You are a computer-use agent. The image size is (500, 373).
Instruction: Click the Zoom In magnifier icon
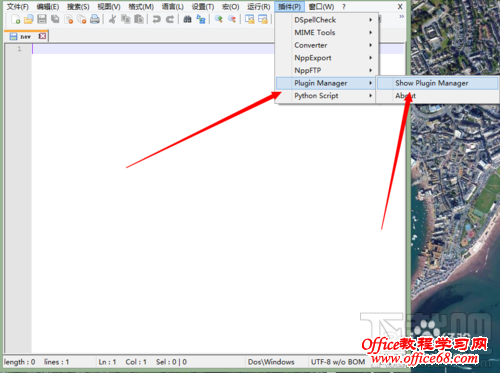219,19
